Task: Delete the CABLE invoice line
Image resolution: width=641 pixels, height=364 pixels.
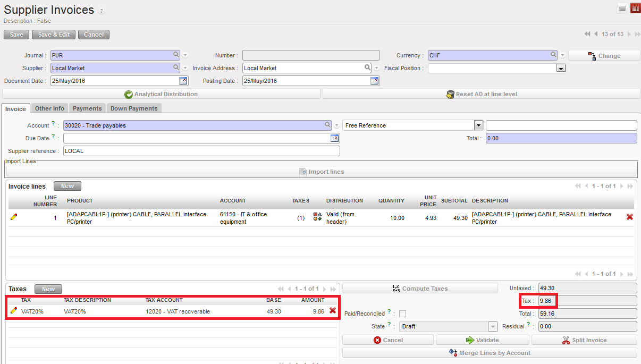Action: point(630,217)
